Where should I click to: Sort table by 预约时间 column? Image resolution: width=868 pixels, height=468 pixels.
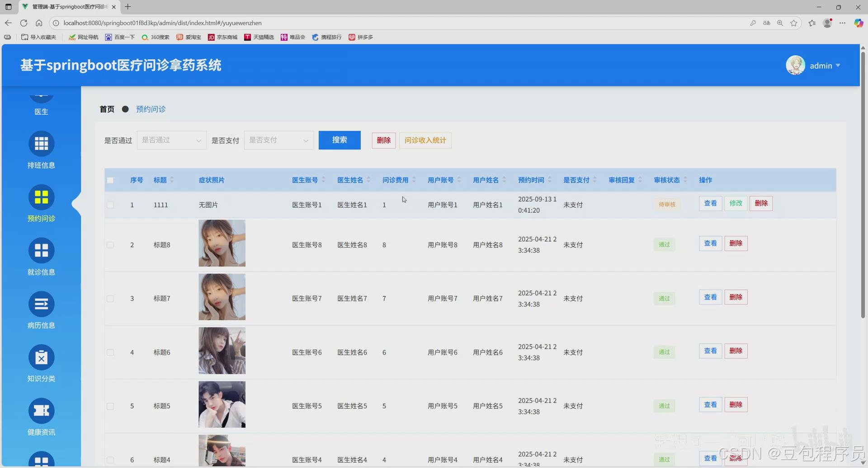[549, 180]
